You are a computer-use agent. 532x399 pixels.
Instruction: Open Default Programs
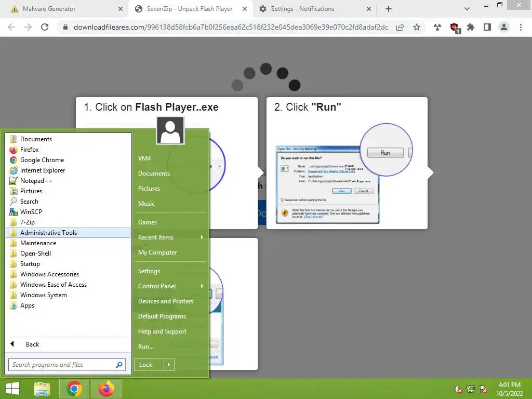pos(170,316)
